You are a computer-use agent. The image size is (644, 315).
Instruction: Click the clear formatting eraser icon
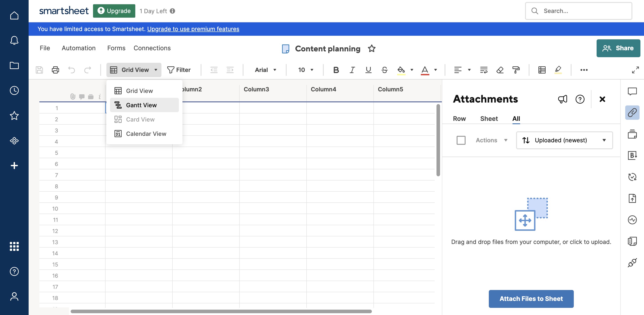click(500, 70)
